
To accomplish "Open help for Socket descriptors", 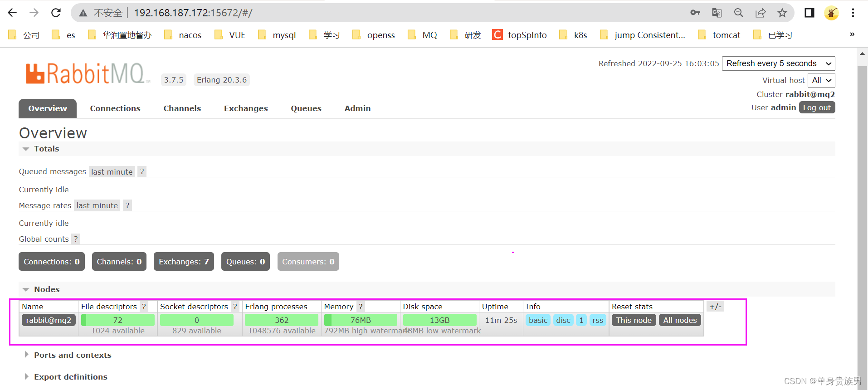I will click(235, 307).
